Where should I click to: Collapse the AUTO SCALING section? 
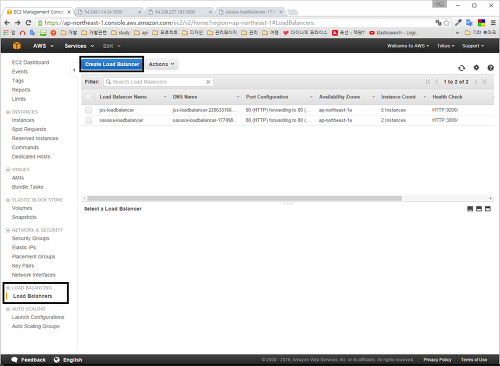click(8, 309)
